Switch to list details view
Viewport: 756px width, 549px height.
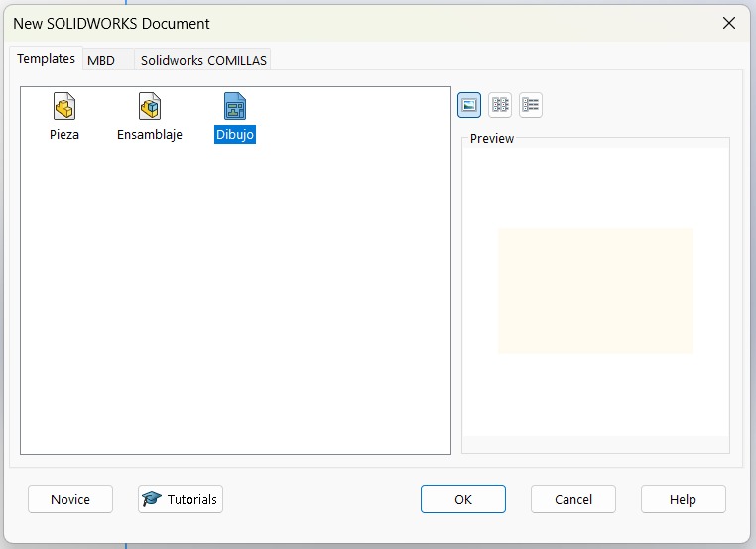(531, 105)
